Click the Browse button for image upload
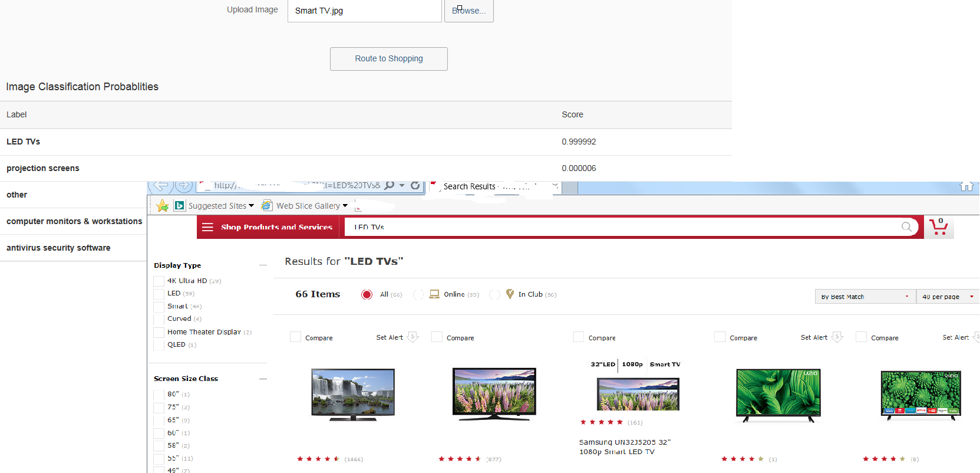 click(x=468, y=11)
